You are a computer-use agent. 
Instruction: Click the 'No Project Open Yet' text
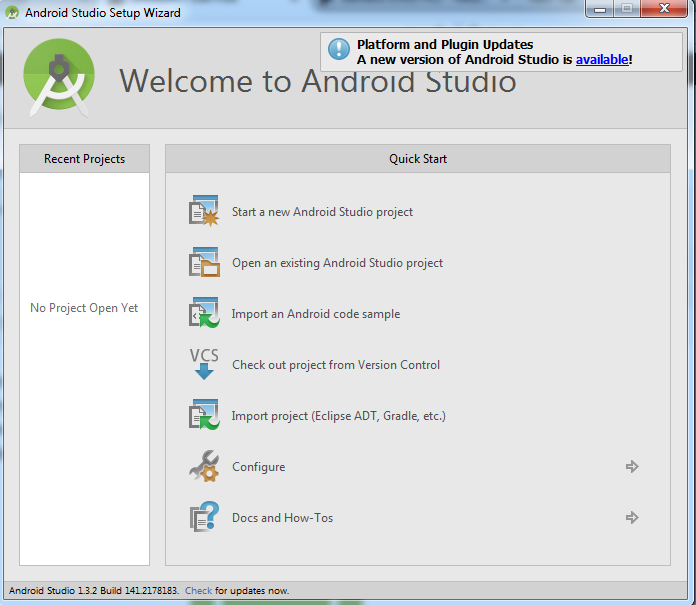click(84, 308)
